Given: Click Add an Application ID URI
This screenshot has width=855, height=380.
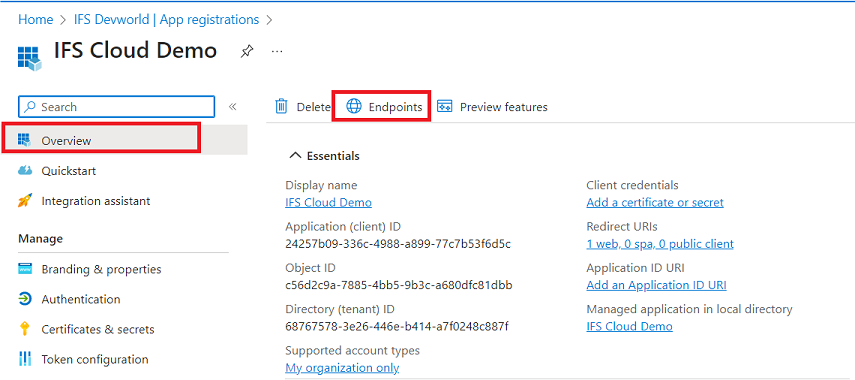Looking at the screenshot, I should (657, 285).
